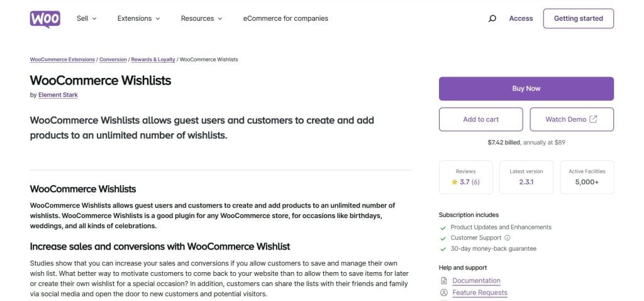Expand the Resources dropdown menu

(201, 19)
